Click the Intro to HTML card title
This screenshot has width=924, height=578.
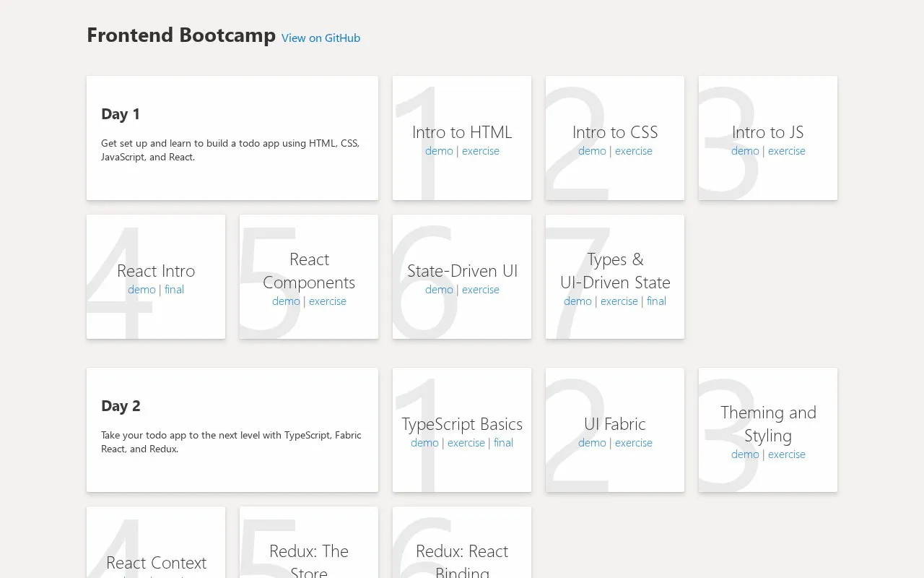pos(462,132)
